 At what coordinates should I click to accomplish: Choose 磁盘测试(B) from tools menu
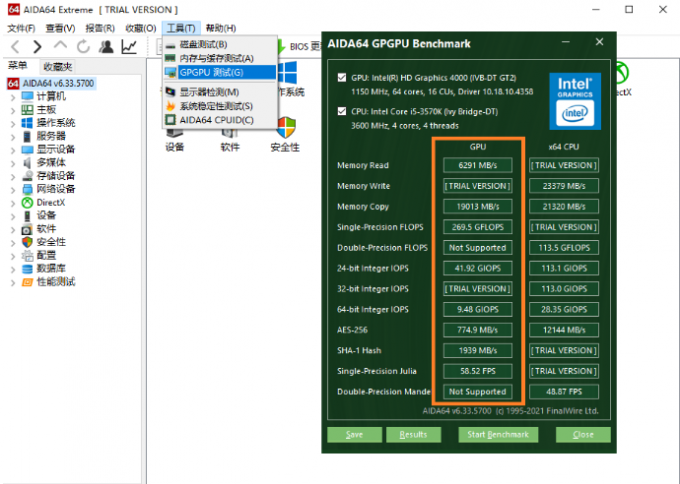(220, 44)
